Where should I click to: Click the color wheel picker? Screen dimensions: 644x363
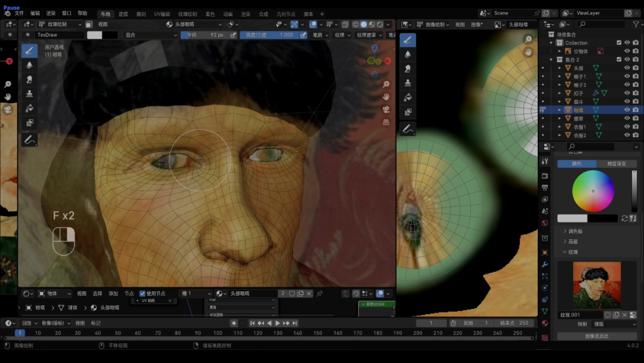(593, 190)
